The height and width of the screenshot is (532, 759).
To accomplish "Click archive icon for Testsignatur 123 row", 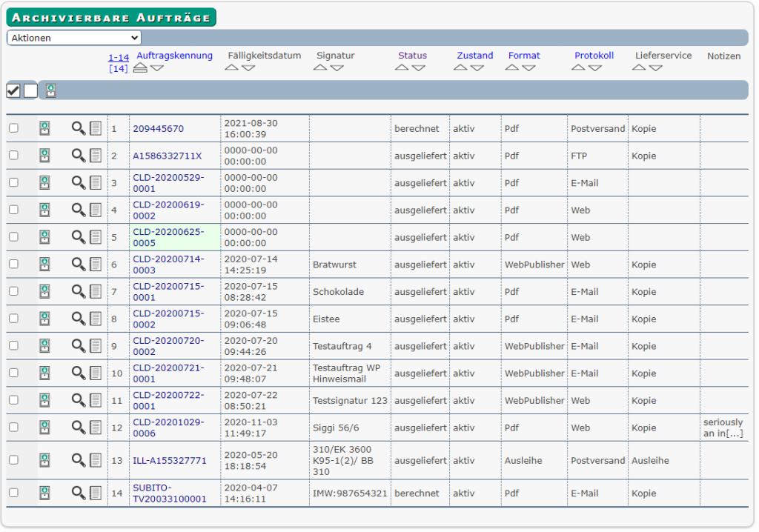I will pos(44,399).
